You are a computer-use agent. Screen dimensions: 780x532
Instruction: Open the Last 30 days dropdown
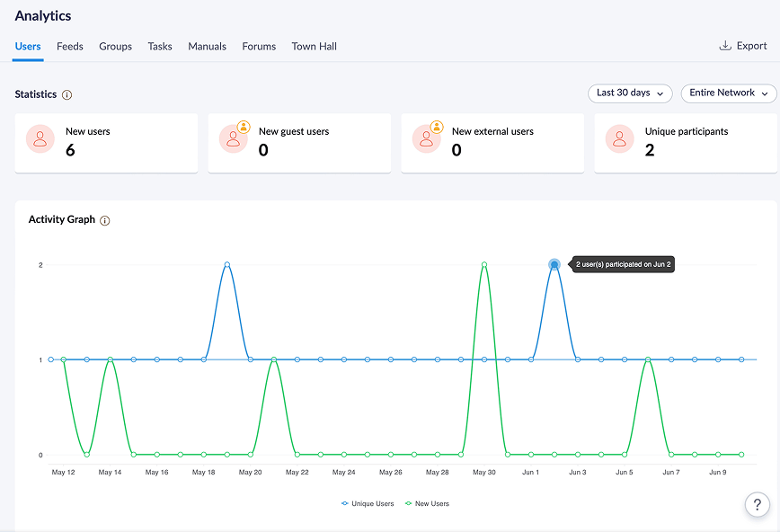(x=630, y=93)
